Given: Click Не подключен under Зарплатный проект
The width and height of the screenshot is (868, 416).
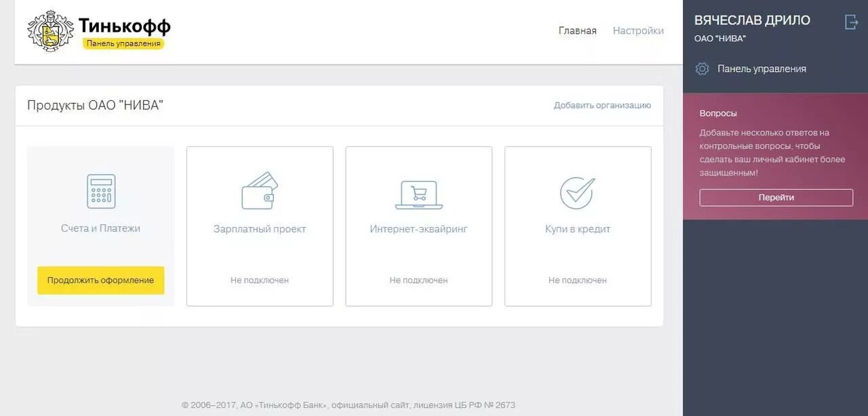Looking at the screenshot, I should point(260,280).
